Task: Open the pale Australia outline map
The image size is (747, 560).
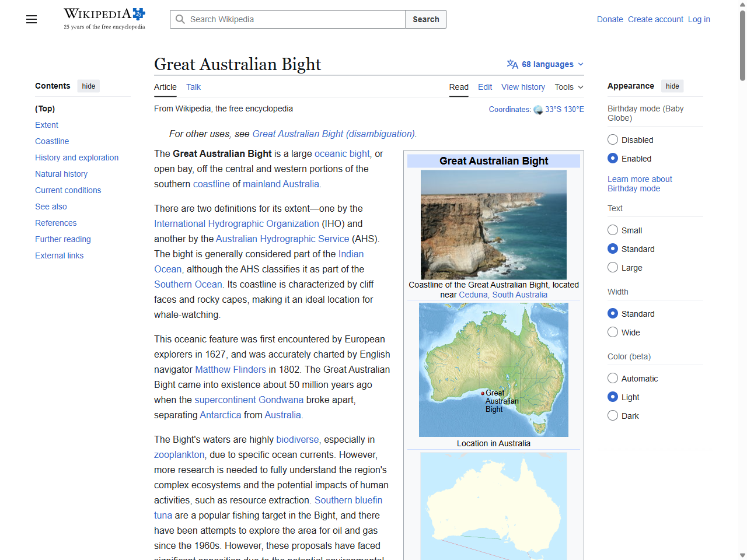Action: click(x=494, y=506)
